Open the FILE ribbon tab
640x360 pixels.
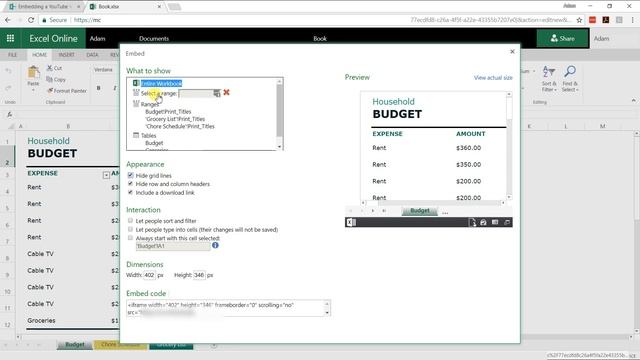13,55
